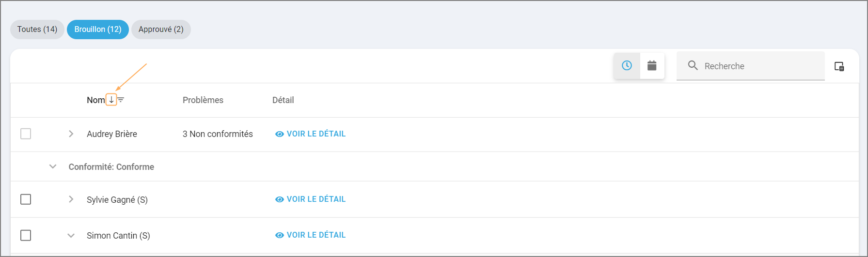The height and width of the screenshot is (257, 868).
Task: Check the box for Audrey Brière
Action: click(26, 134)
